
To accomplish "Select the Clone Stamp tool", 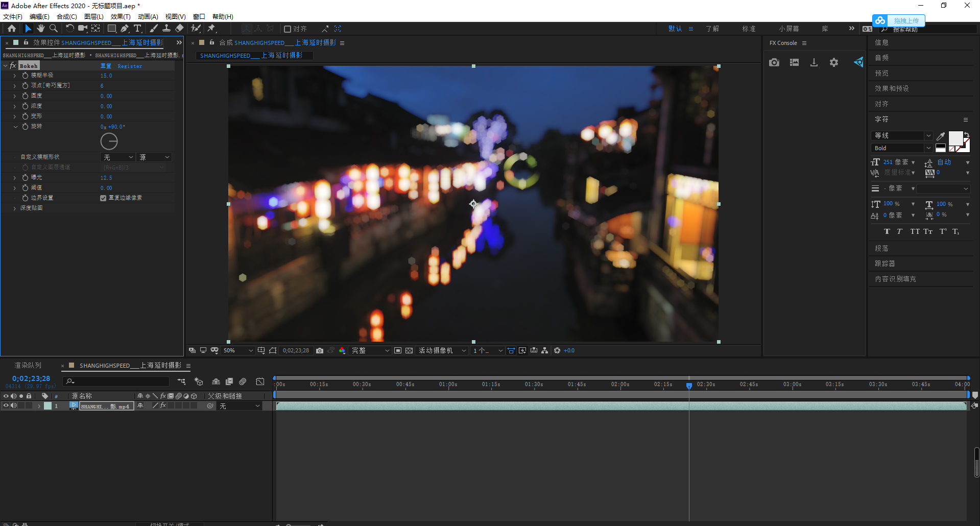I will (166, 29).
